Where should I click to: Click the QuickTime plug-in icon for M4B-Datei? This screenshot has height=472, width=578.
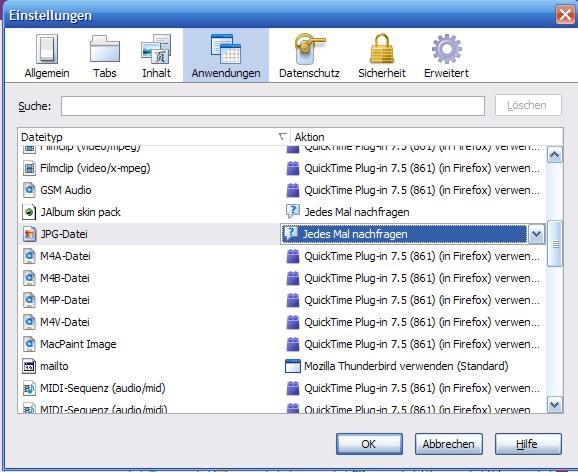point(293,278)
